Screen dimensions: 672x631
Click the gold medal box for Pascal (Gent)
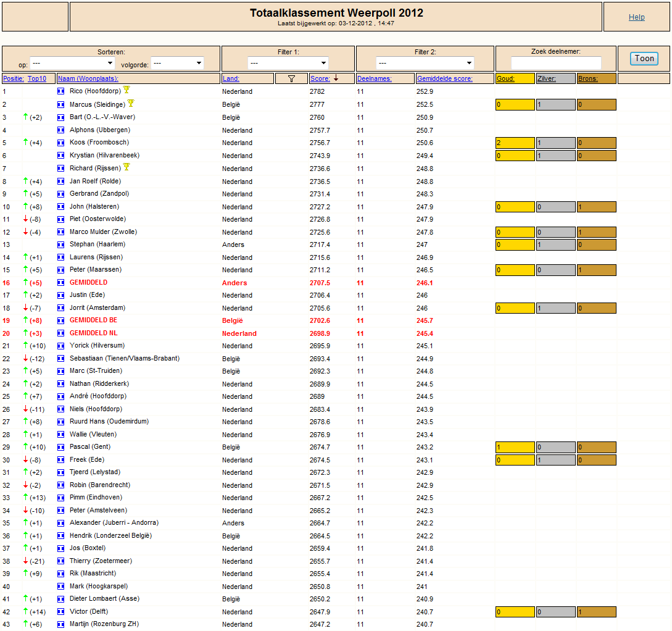tap(515, 447)
